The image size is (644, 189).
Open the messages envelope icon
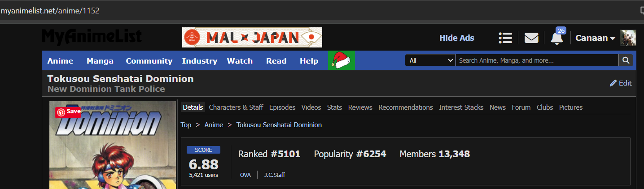click(531, 38)
